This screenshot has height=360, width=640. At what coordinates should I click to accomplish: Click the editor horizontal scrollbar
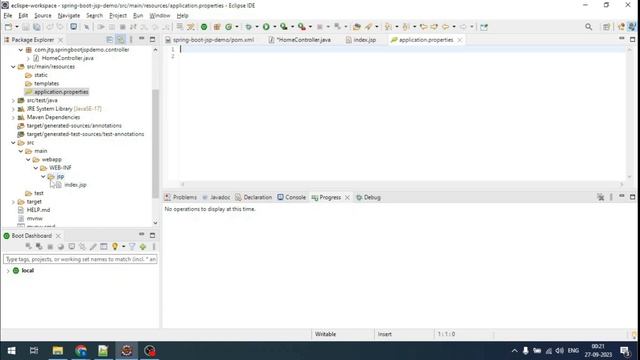(x=402, y=184)
